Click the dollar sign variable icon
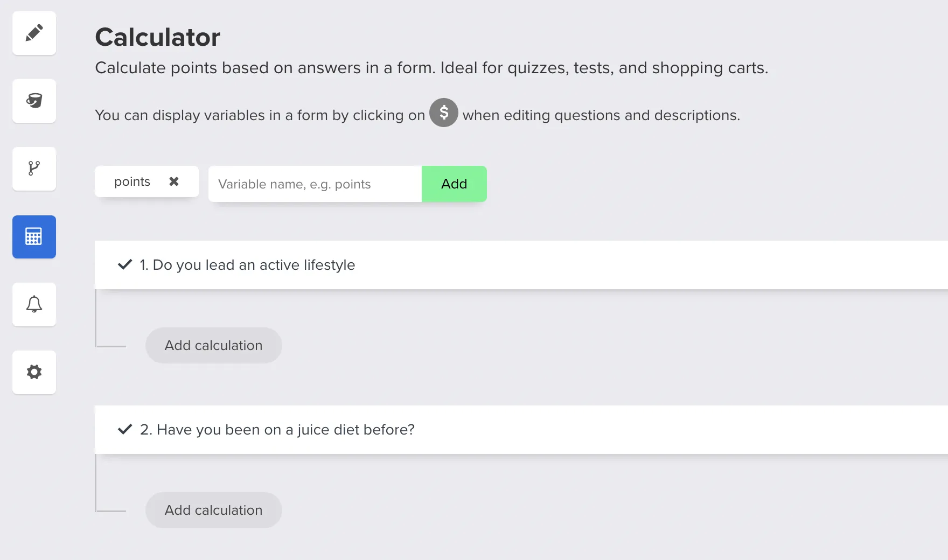This screenshot has width=948, height=560. pyautogui.click(x=443, y=113)
